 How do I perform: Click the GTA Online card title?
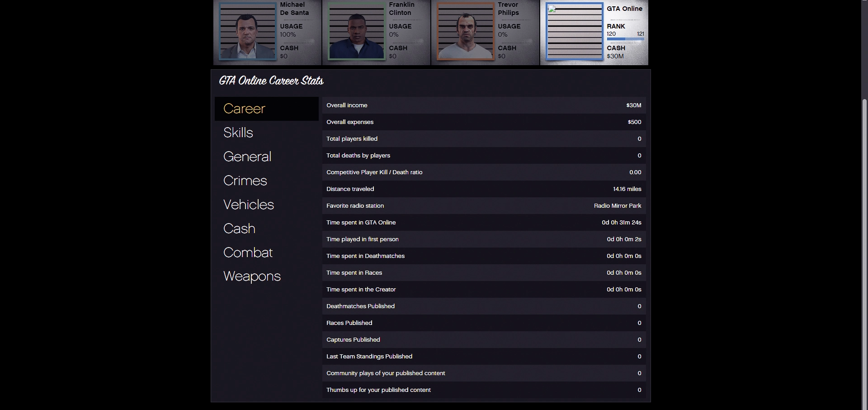tap(624, 9)
